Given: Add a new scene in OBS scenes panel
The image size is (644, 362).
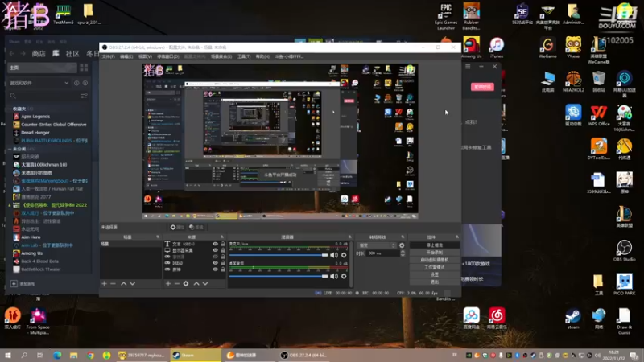Looking at the screenshot, I should (x=105, y=284).
